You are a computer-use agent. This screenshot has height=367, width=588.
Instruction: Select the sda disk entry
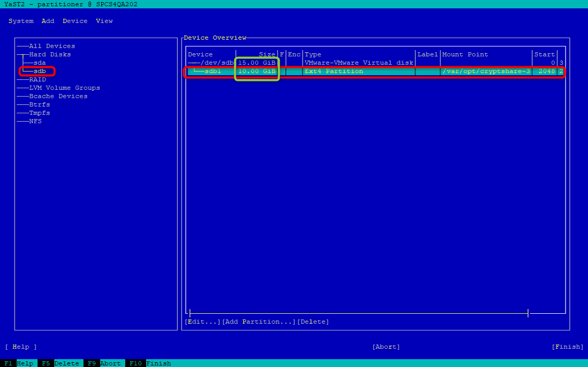coord(40,63)
